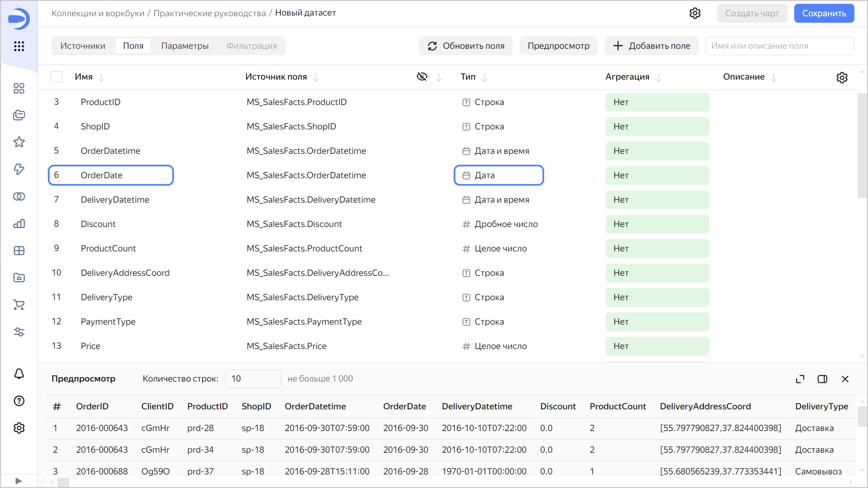Viewport: 868px width, 488px height.
Task: Switch preview panel to side layout
Action: pos(822,379)
